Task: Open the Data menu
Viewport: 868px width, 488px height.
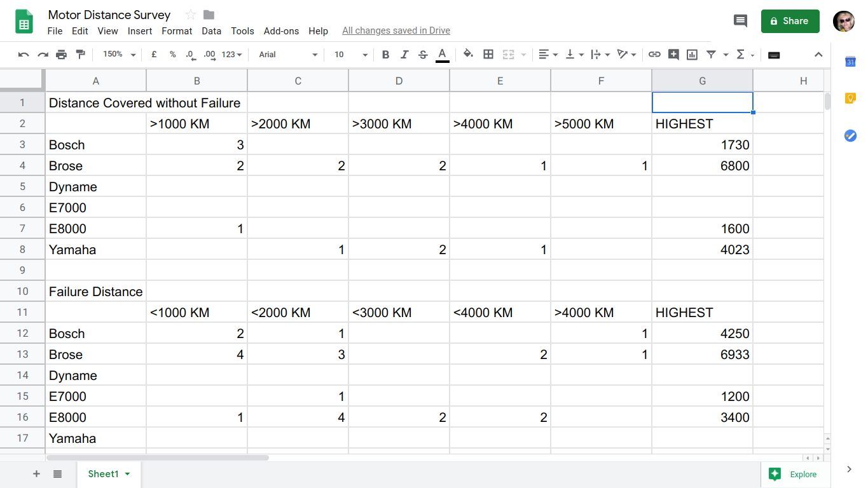Action: (212, 30)
